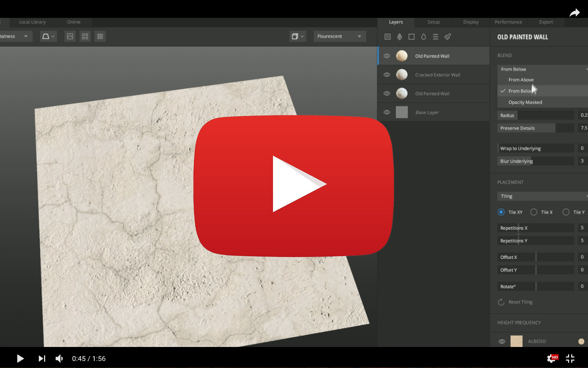Image resolution: width=588 pixels, height=368 pixels.
Task: Choose checked From Below option in list
Action: tap(542, 91)
